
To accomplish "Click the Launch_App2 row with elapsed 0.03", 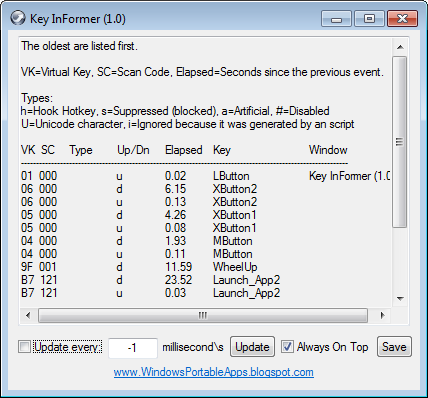I will (x=150, y=293).
